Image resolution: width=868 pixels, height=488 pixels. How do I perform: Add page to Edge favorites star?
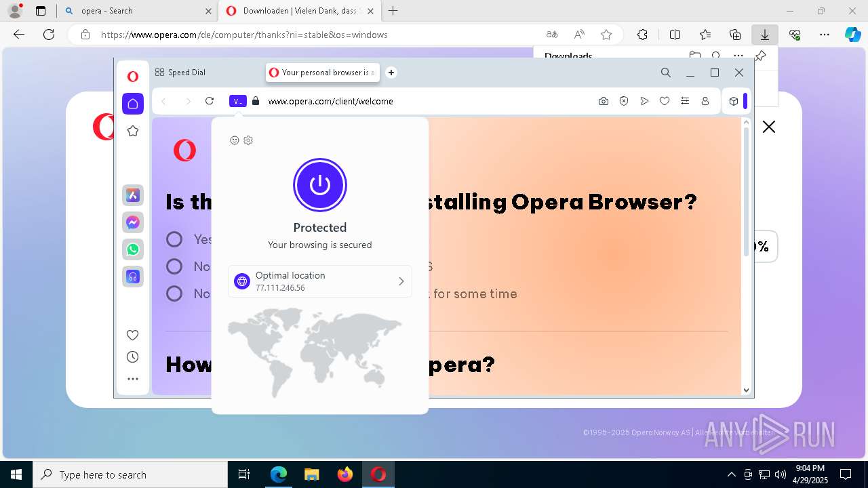pyautogui.click(x=606, y=35)
